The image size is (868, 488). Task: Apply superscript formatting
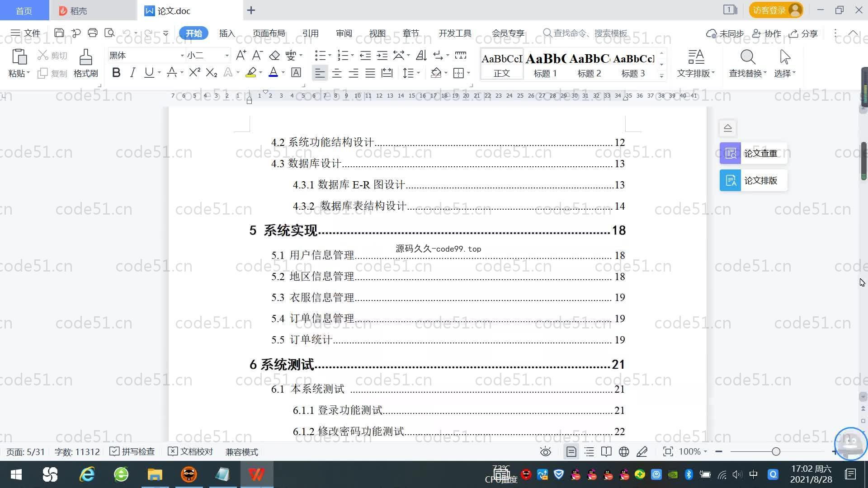point(195,73)
